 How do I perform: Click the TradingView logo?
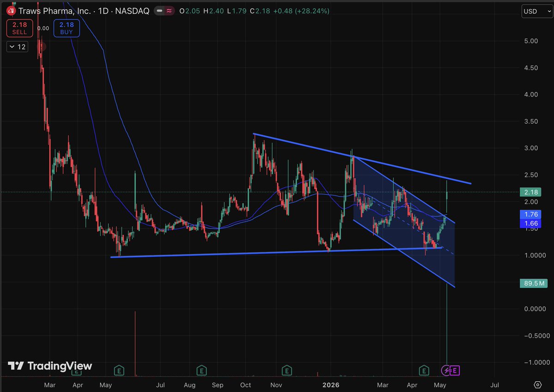coord(50,366)
